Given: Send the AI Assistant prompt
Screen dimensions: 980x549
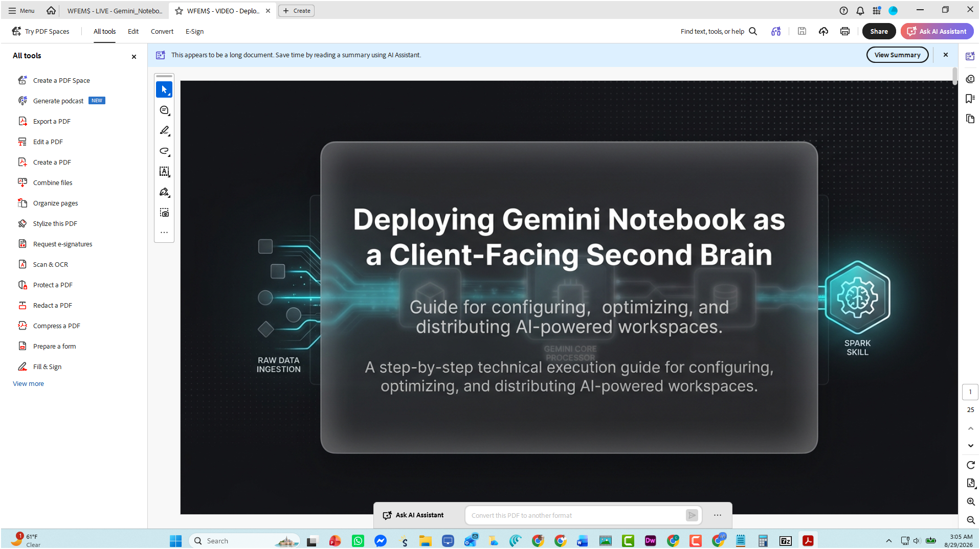Looking at the screenshot, I should click(x=692, y=515).
